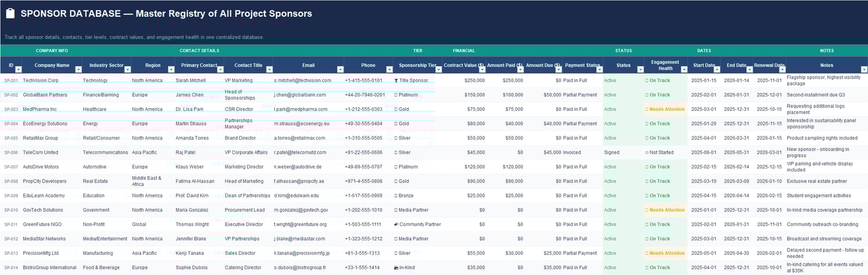Open the Phone column filter dropdown

389,69
